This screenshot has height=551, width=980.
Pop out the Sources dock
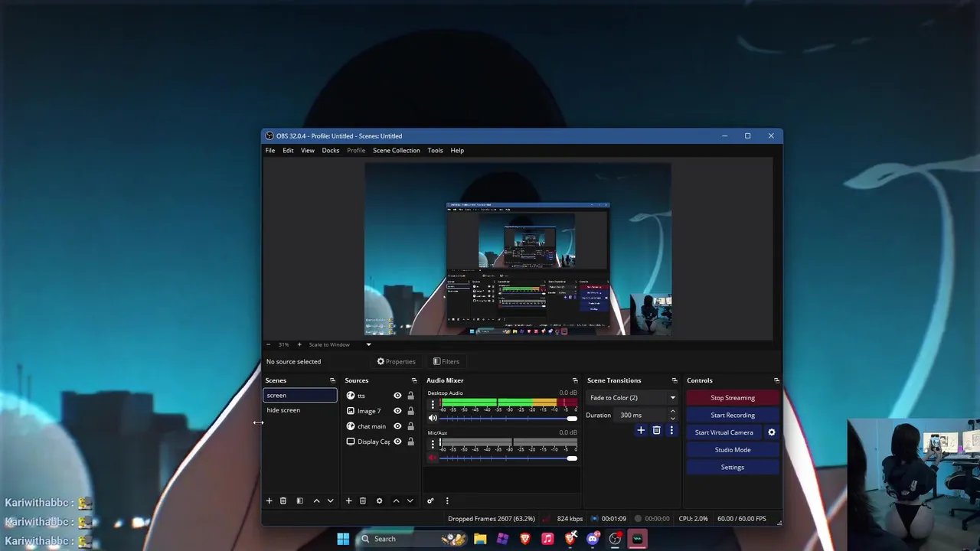414,380
